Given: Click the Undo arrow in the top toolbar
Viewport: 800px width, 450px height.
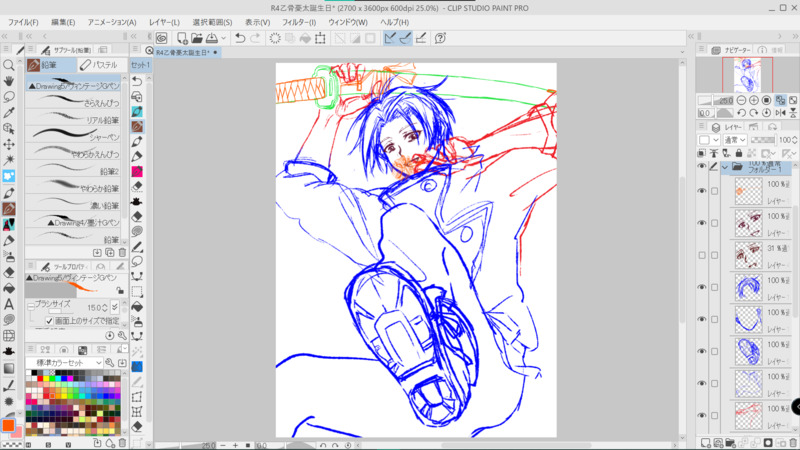Looking at the screenshot, I should tap(240, 38).
